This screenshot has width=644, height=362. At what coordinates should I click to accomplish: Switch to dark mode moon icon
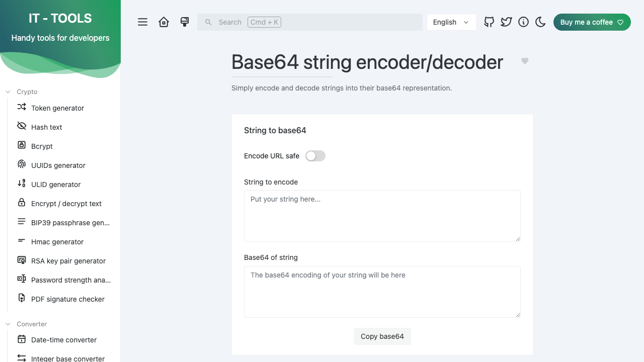point(540,22)
